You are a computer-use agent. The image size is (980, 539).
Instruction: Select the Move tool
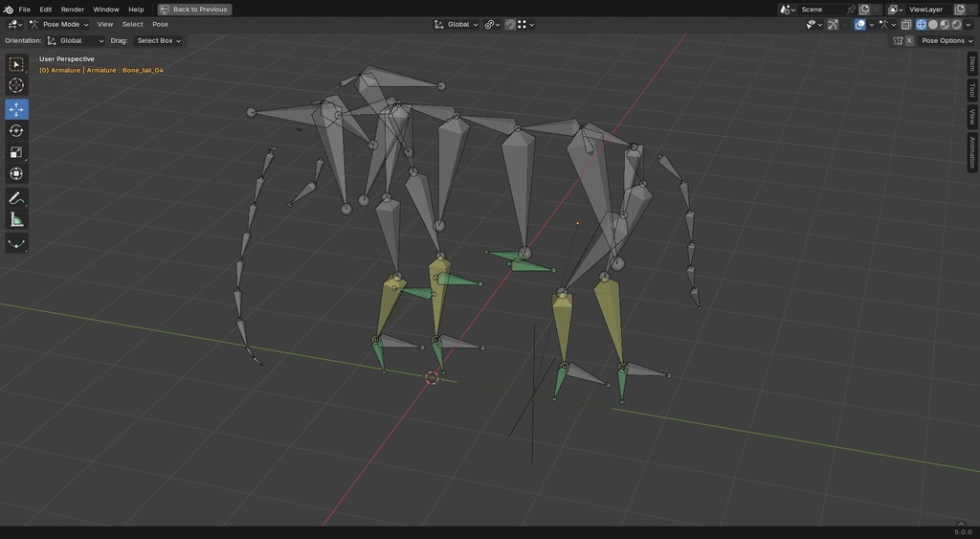click(x=16, y=109)
